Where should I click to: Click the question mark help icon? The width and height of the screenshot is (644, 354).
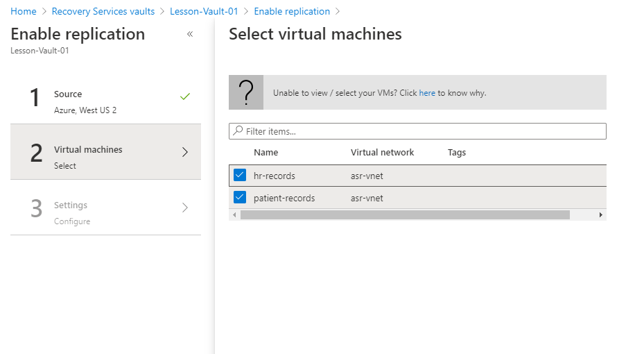(x=246, y=92)
